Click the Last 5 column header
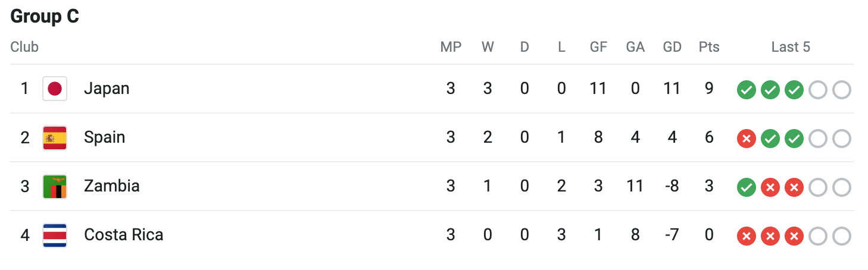This screenshot has width=868, height=270. (x=791, y=48)
